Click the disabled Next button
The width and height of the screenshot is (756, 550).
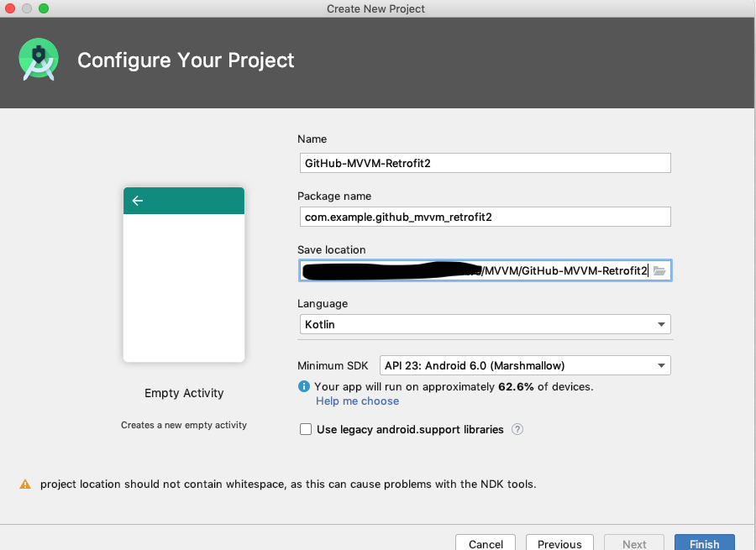634,544
